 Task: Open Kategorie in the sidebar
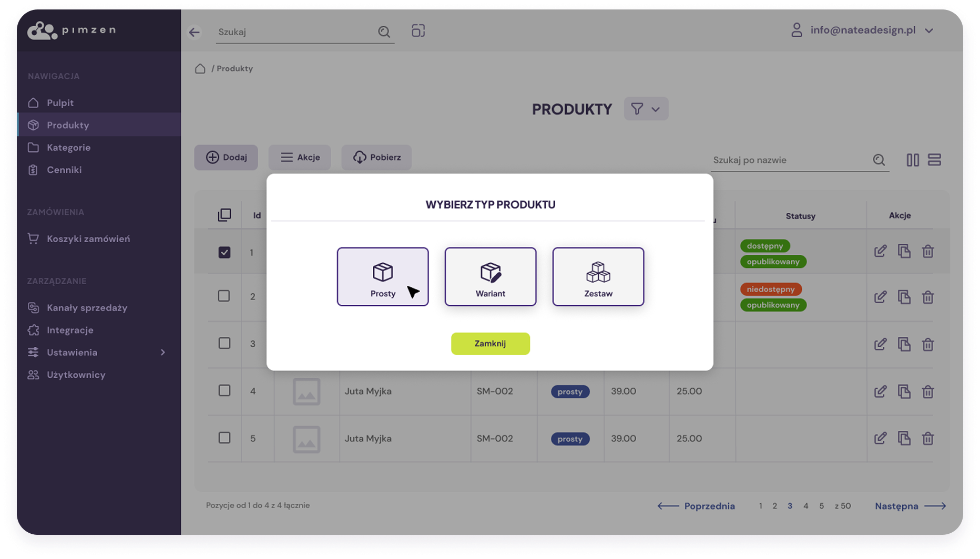pyautogui.click(x=99, y=148)
